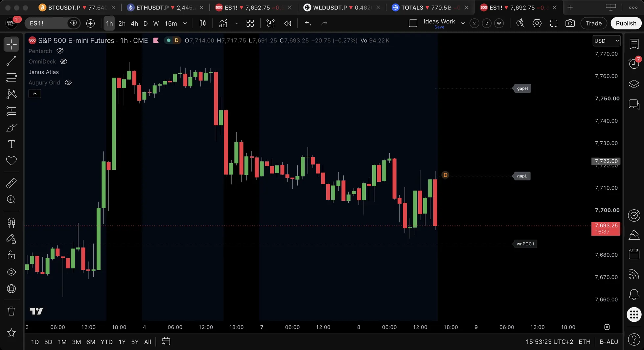Select the 15m timeframe
Screen dimensions: 644x350
pyautogui.click(x=171, y=23)
